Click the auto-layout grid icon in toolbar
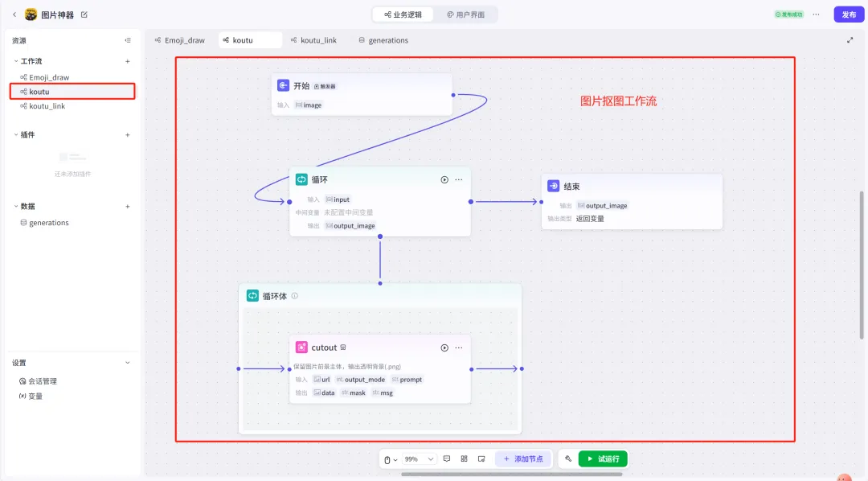868x481 pixels. point(464,458)
